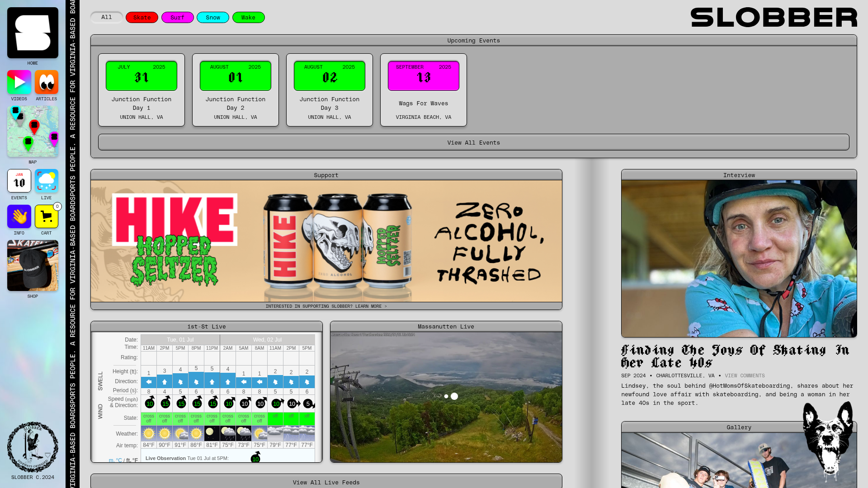The height and width of the screenshot is (488, 868).
Task: Click the 91°F air temp cell
Action: [180, 445]
